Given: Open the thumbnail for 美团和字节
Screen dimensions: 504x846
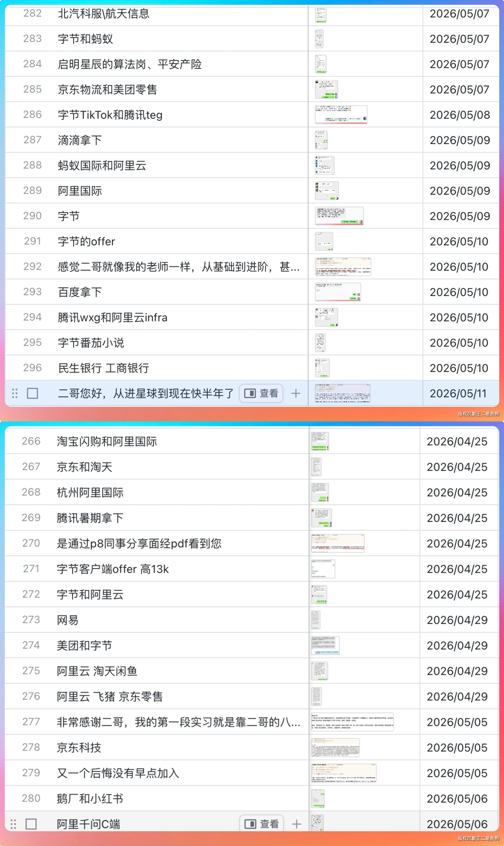Looking at the screenshot, I should (x=325, y=645).
